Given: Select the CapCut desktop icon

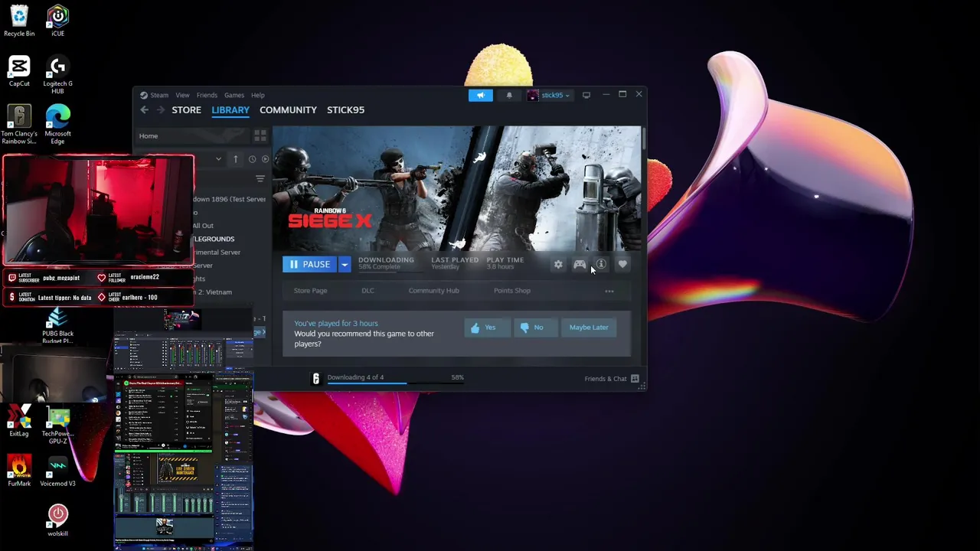Looking at the screenshot, I should click(19, 70).
